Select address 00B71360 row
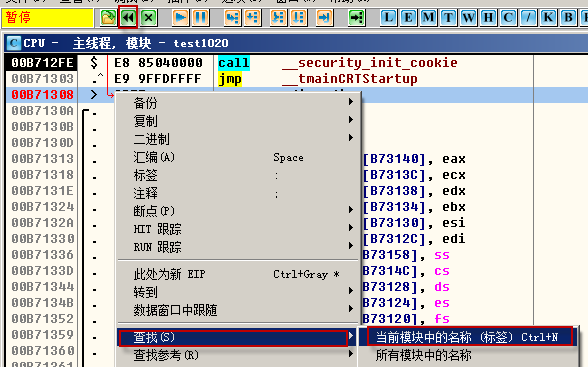This screenshot has height=367, width=588. point(42,351)
